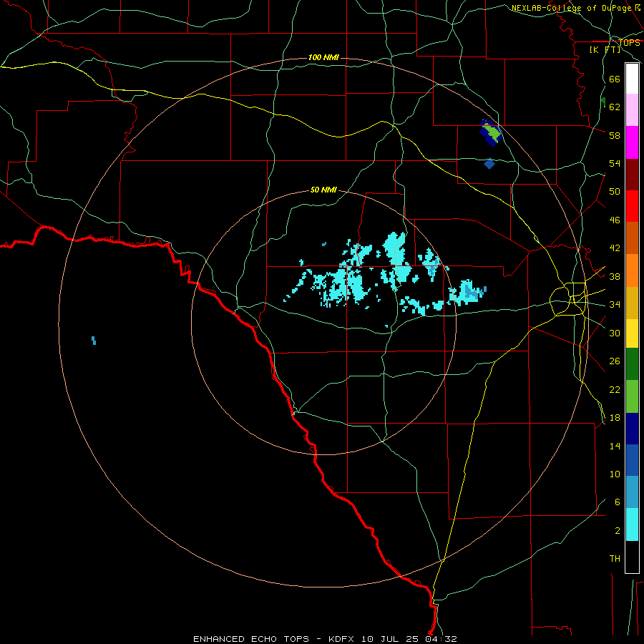Click the gold swatch at 34-38
The height and width of the screenshot is (644, 644).
point(632,303)
